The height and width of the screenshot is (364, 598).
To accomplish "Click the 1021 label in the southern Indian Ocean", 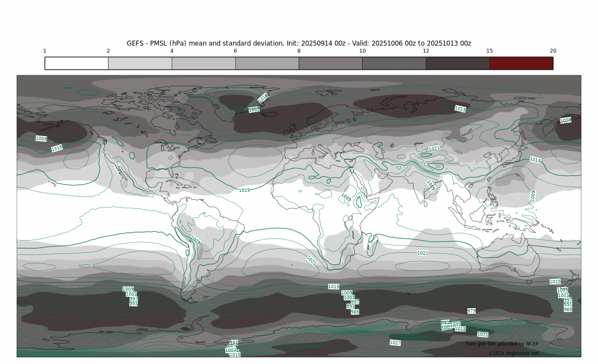I will pos(422,253).
